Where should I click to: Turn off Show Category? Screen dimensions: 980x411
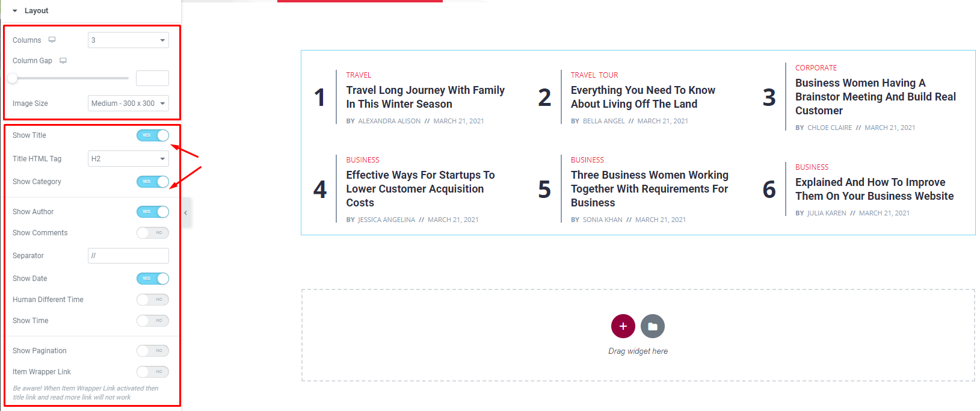[x=152, y=181]
